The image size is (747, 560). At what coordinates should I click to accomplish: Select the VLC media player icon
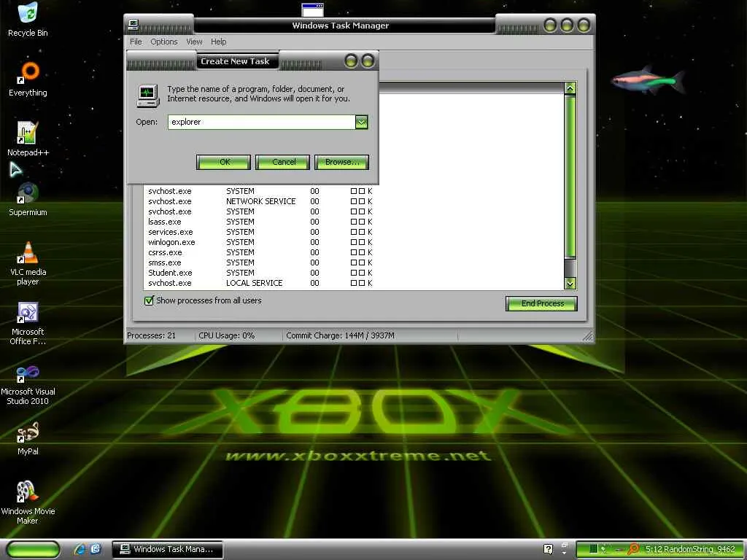(x=28, y=262)
